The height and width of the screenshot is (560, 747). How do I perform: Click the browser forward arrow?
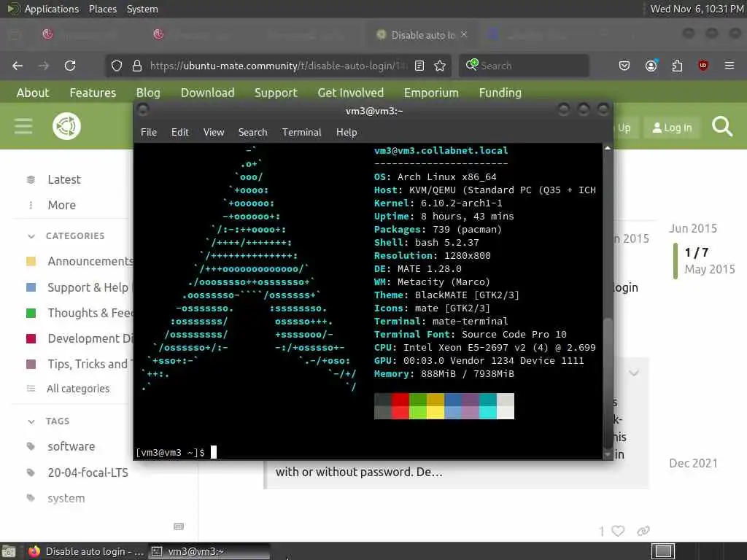[x=44, y=66]
